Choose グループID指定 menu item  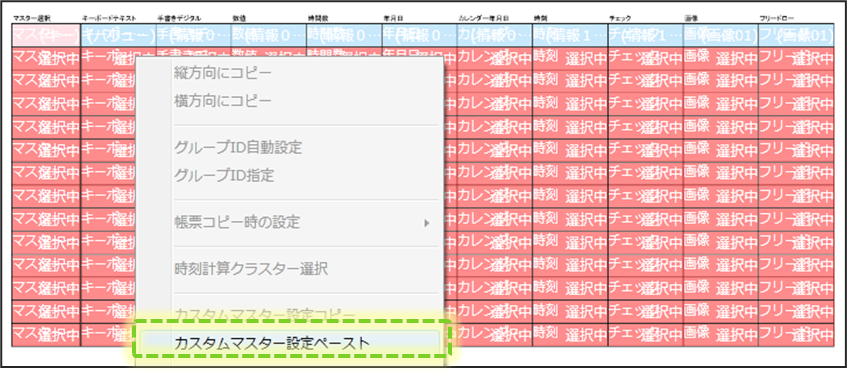[224, 175]
